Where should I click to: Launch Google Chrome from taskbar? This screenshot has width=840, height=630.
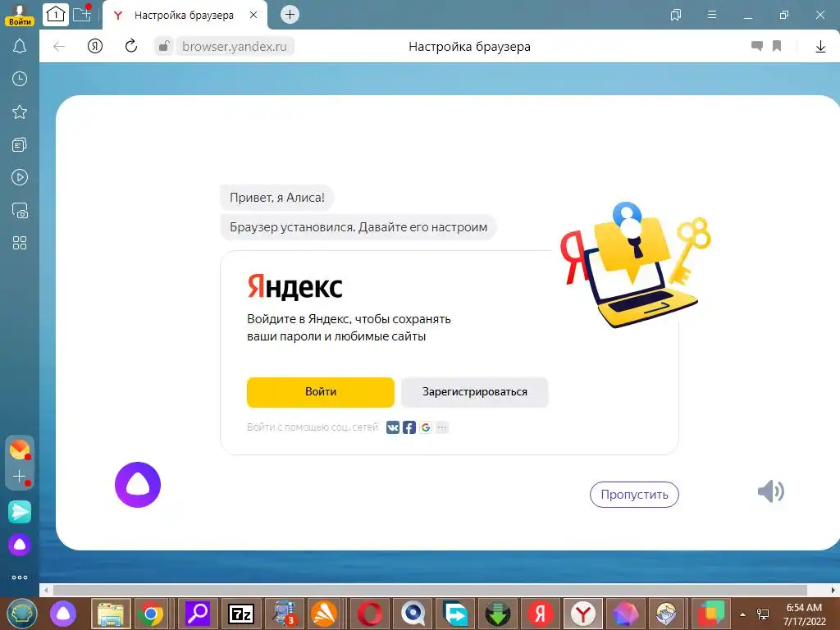[151, 614]
